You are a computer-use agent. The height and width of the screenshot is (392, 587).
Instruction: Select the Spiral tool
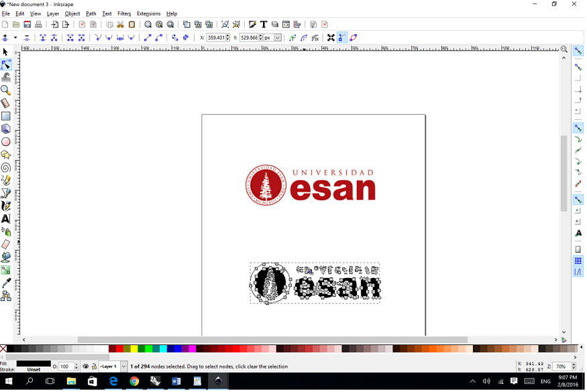5,168
